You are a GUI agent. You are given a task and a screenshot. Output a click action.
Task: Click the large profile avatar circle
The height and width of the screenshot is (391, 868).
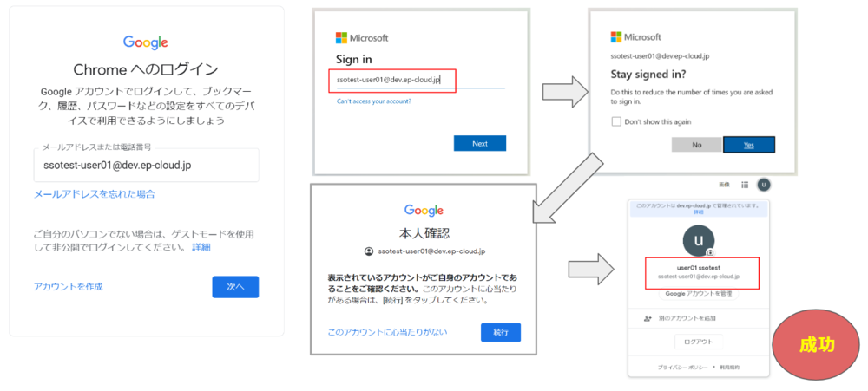[x=698, y=238]
